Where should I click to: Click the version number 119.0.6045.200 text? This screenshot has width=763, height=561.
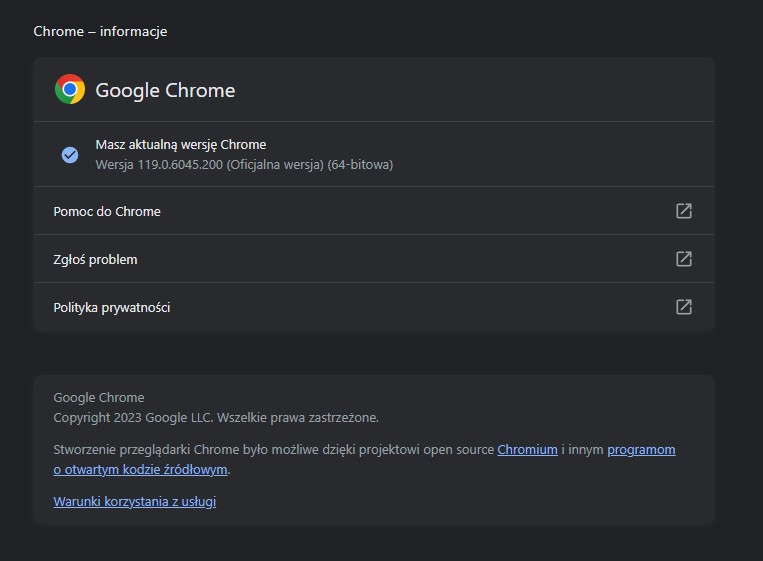coord(175,164)
